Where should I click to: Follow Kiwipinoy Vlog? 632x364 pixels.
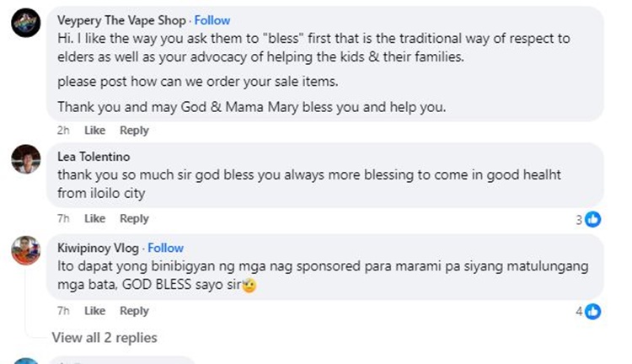pos(166,248)
